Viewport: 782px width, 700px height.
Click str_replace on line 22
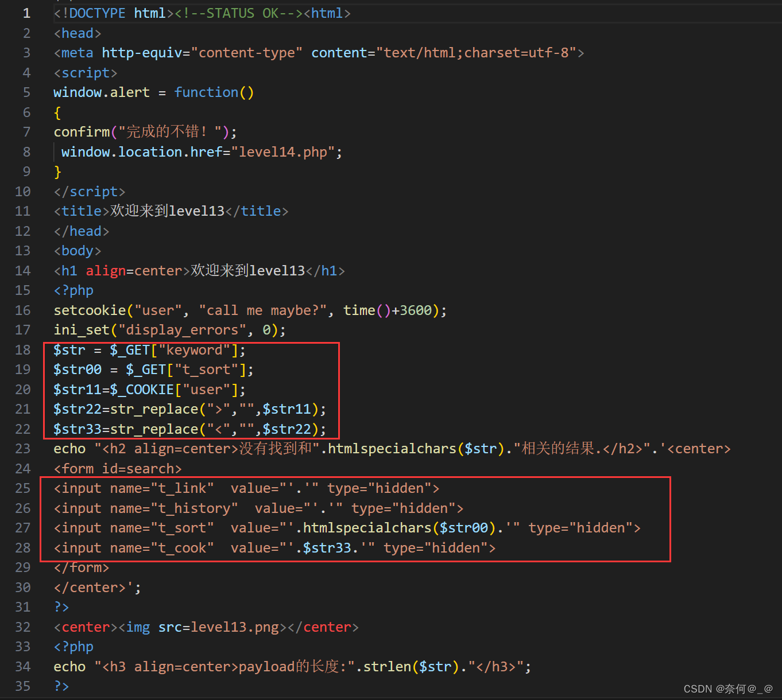click(x=154, y=429)
